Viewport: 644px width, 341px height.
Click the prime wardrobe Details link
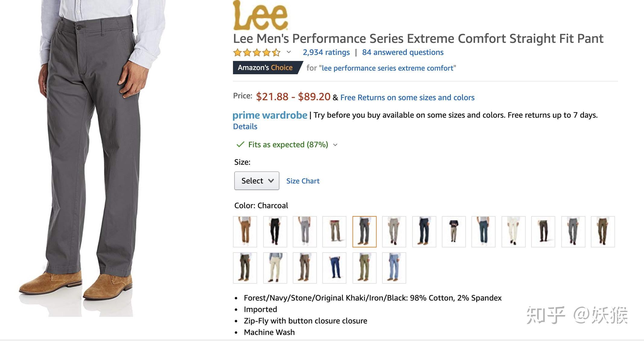click(245, 127)
